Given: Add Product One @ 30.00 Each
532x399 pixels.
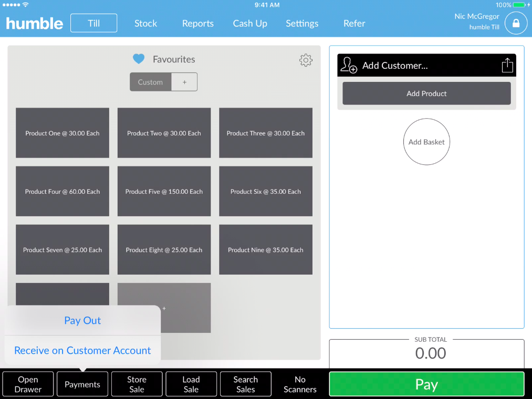Looking at the screenshot, I should point(62,133).
